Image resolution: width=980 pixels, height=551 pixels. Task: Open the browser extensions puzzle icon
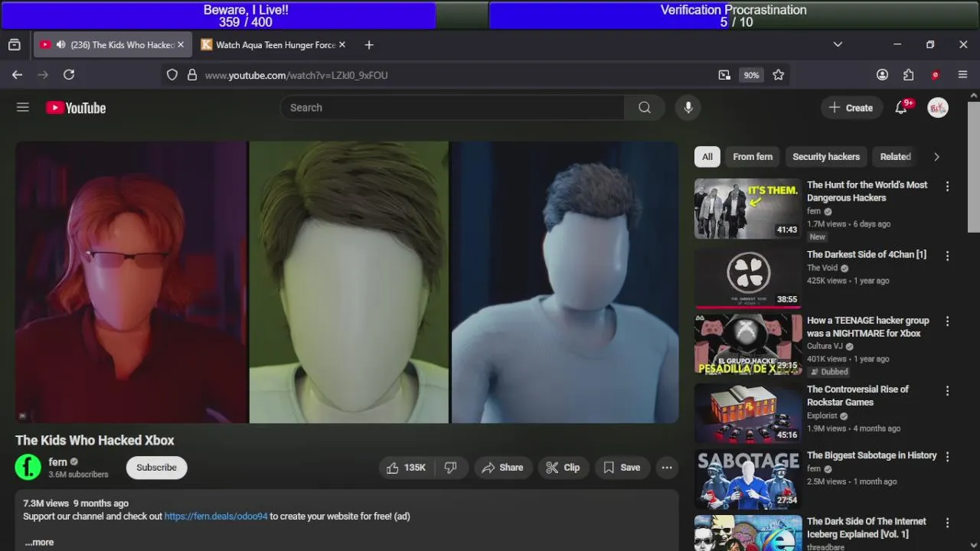point(909,75)
